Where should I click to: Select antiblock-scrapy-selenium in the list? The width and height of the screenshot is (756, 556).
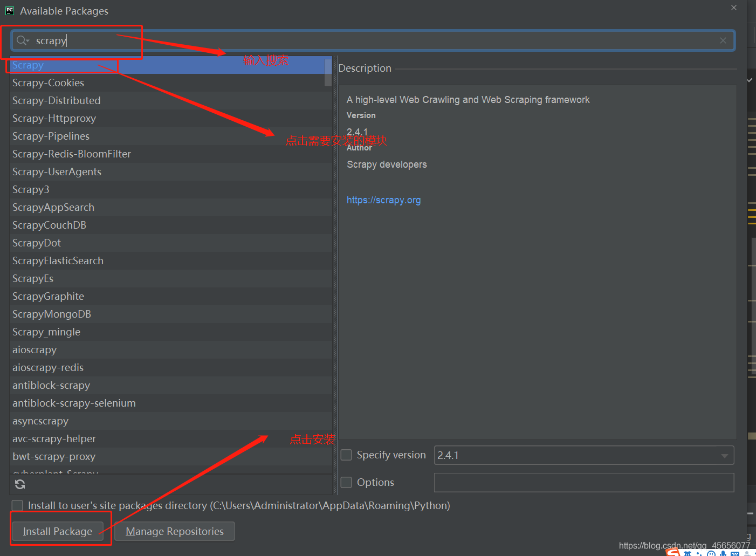tap(170, 403)
